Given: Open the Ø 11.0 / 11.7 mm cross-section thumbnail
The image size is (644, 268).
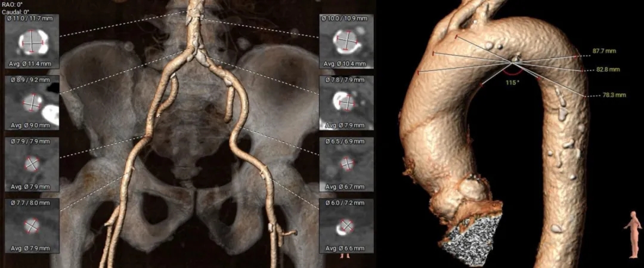Looking at the screenshot, I should [x=32, y=42].
